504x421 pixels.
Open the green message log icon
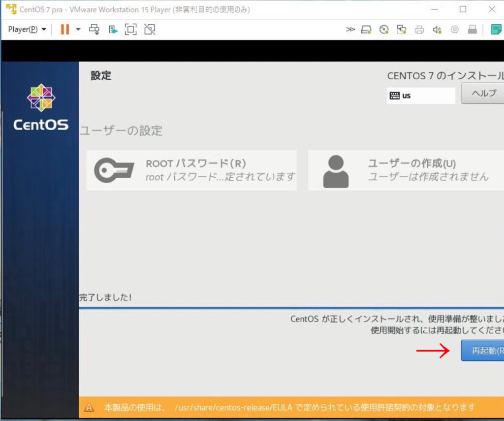coord(496,30)
